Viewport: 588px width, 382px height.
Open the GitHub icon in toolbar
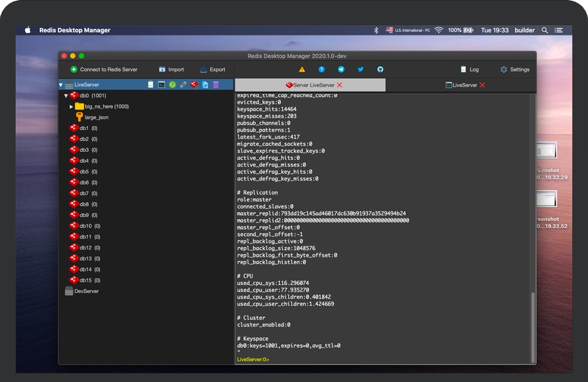tap(380, 69)
